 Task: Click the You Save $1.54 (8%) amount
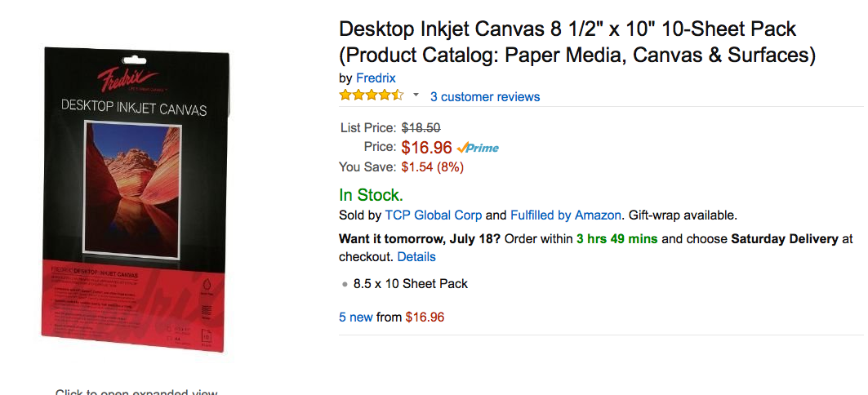coord(432,167)
